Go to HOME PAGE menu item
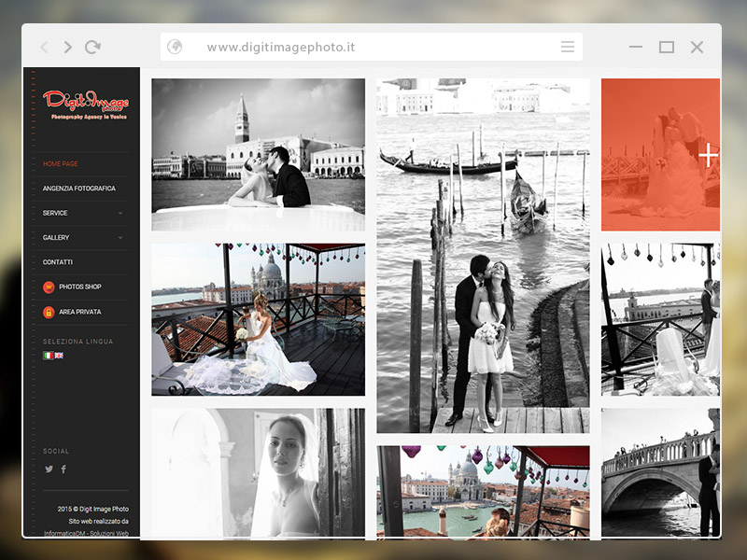 (x=60, y=164)
